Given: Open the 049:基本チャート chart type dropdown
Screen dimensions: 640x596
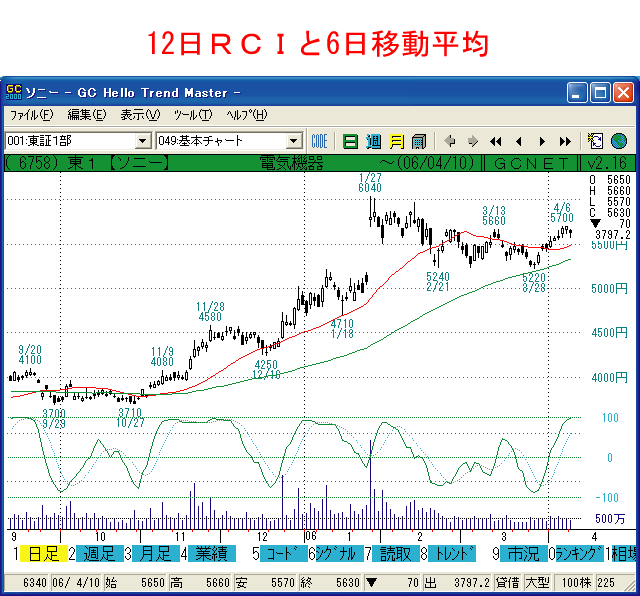Looking at the screenshot, I should coord(293,141).
